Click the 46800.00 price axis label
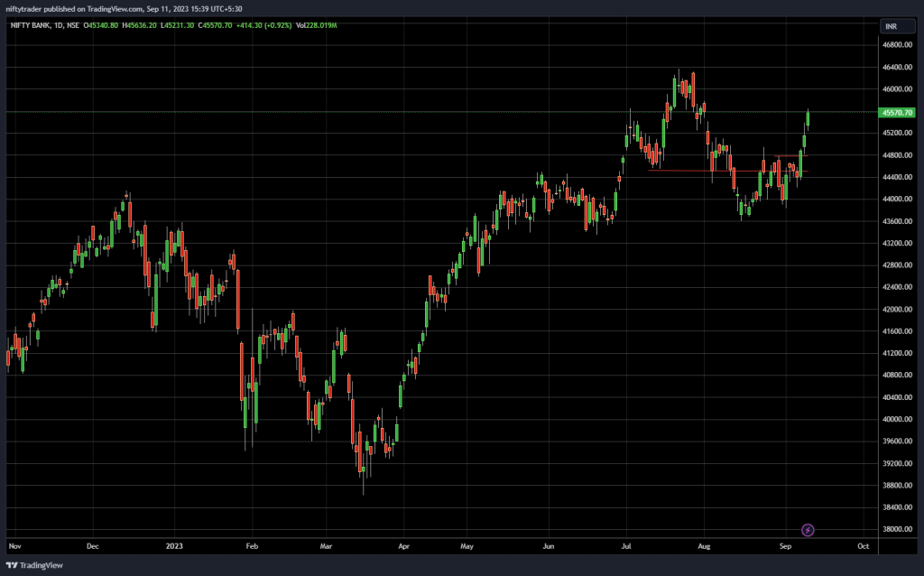This screenshot has width=924, height=576. (897, 45)
